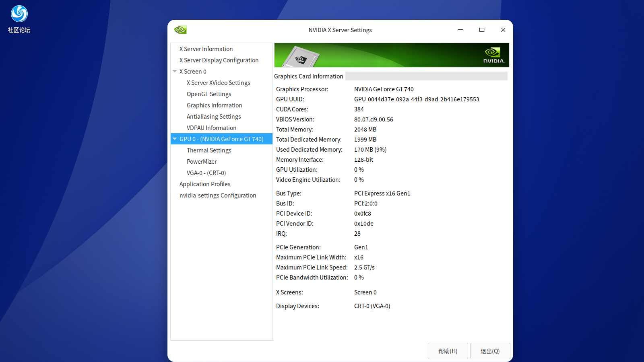Click the 退出(Q) quit button
Image resolution: width=644 pixels, height=362 pixels.
(490, 351)
